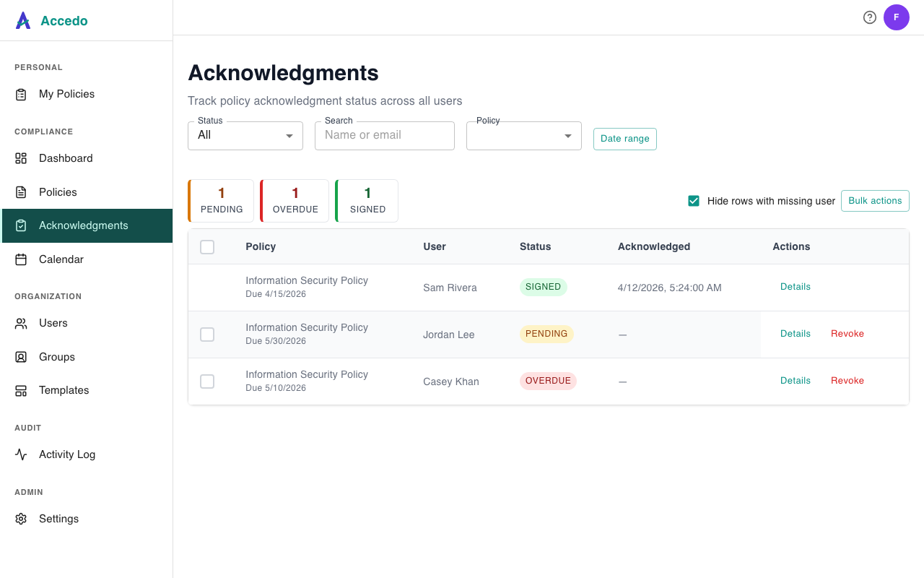Open the Dashboard page
This screenshot has height=578, width=924.
(87, 158)
